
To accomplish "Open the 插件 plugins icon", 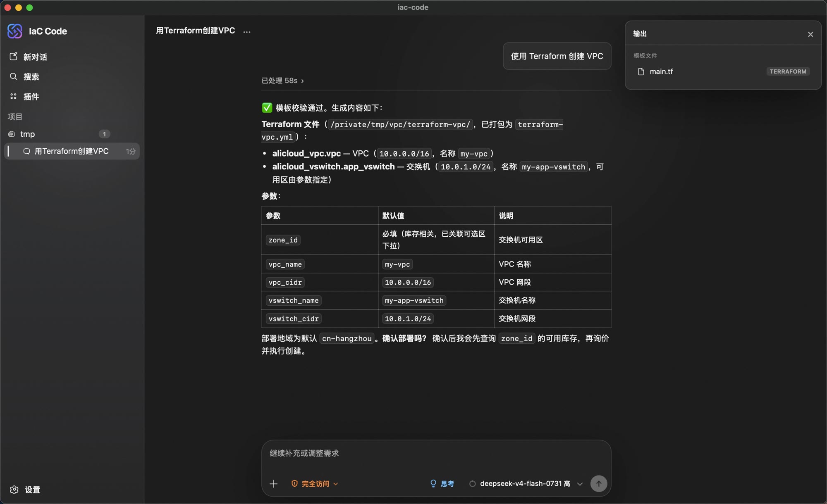I will pyautogui.click(x=13, y=96).
